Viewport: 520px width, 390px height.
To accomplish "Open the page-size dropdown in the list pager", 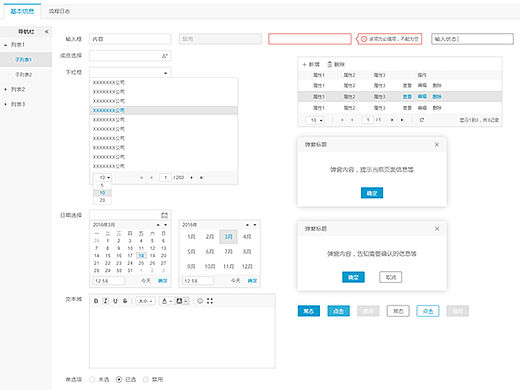I will [104, 178].
